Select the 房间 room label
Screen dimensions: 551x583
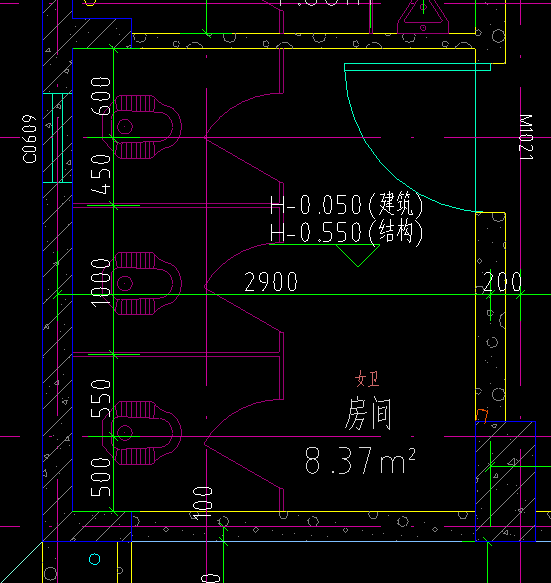click(368, 414)
